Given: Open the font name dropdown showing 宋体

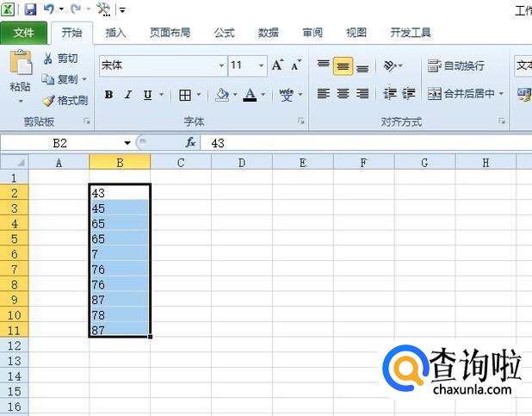Looking at the screenshot, I should (220, 65).
